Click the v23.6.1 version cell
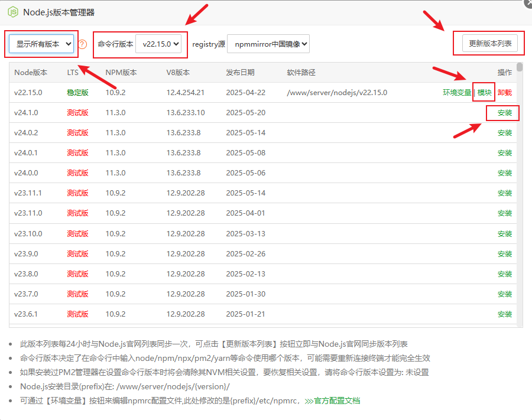Image resolution: width=532 pixels, height=420 pixels. click(26, 314)
